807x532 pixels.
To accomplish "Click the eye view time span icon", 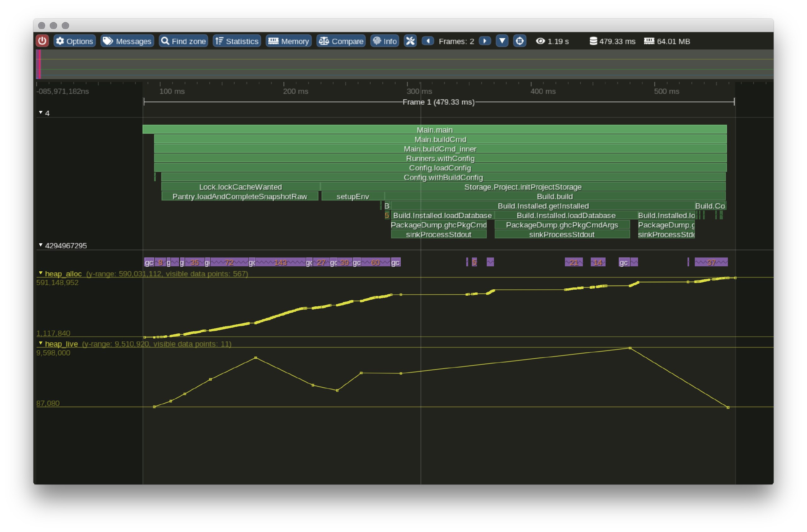I will click(x=540, y=41).
